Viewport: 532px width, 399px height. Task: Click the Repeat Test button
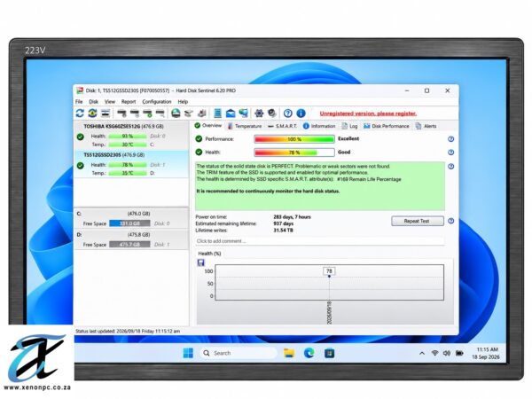tap(418, 221)
